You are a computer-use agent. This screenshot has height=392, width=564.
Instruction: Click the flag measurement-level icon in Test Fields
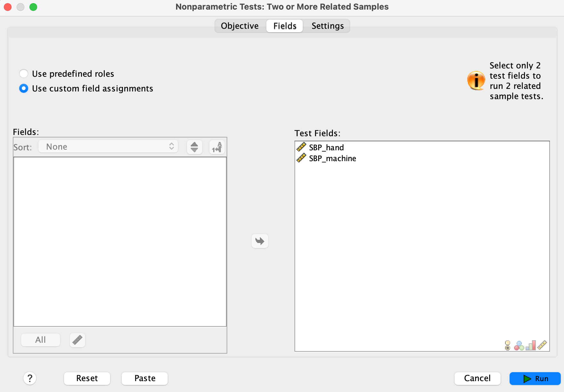point(507,345)
